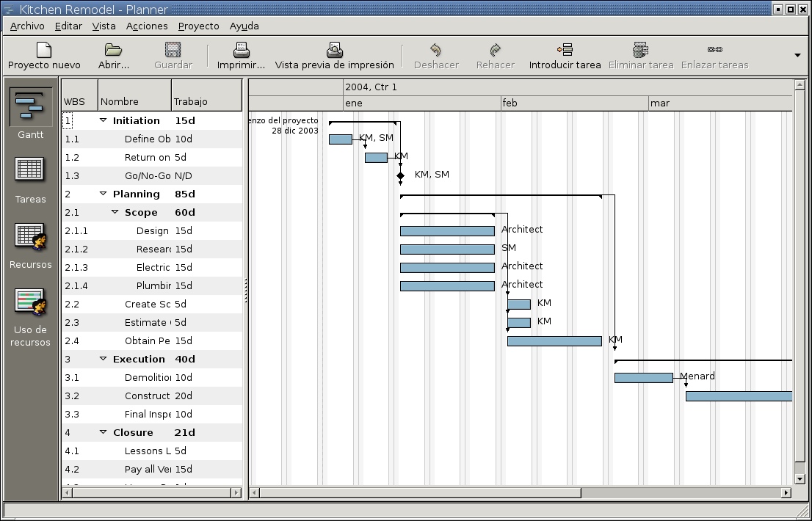This screenshot has width=812, height=521.
Task: Select task row 1.1 Define Ob
Action: (152, 139)
